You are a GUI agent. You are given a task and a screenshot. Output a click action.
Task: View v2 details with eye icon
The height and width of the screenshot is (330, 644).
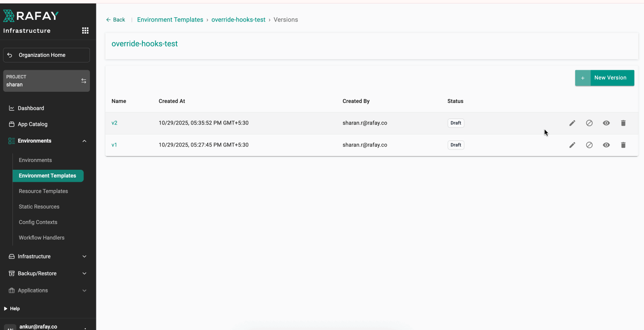[606, 123]
